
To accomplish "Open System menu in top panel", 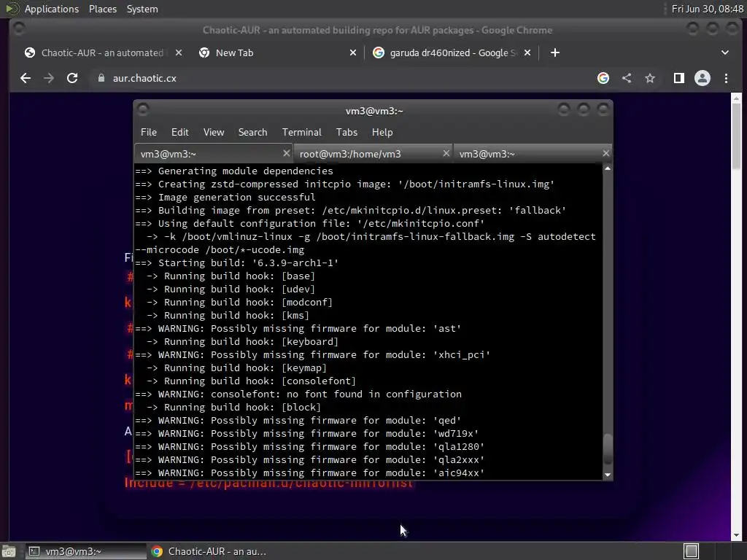I will (142, 9).
